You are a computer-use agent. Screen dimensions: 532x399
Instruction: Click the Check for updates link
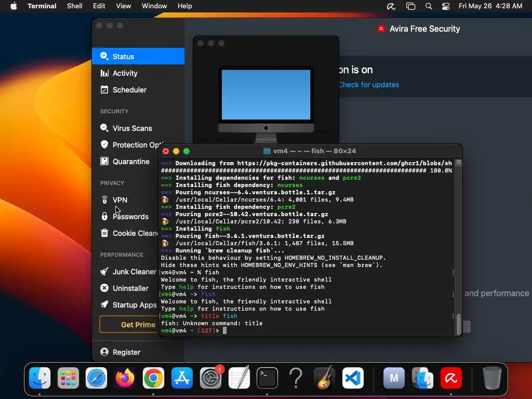click(x=369, y=85)
